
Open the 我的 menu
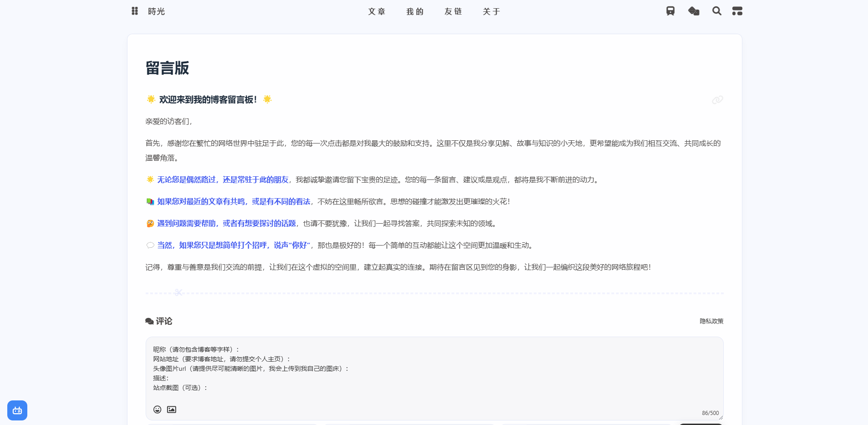[415, 11]
